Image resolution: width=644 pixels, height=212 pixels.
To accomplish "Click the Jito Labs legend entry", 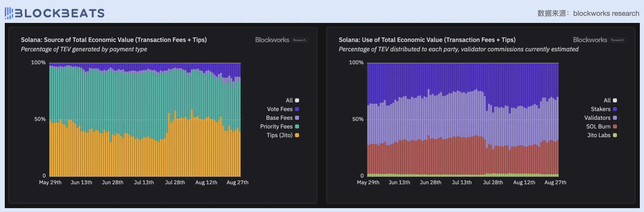I will (602, 135).
